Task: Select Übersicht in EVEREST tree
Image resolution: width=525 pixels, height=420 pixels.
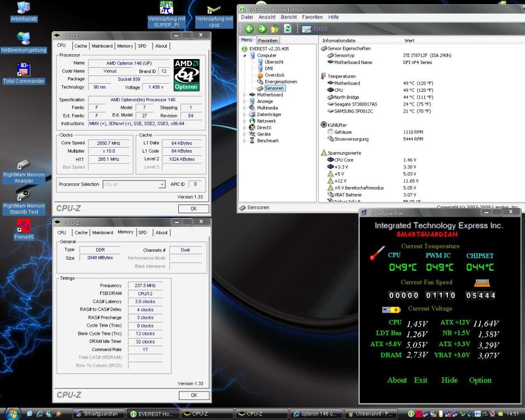Action: [x=274, y=62]
